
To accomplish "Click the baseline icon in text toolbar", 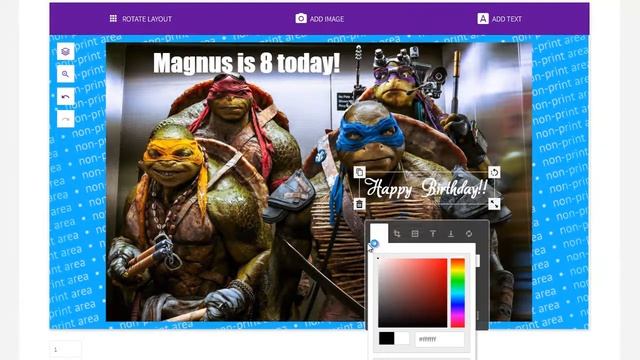I will pyautogui.click(x=451, y=233).
